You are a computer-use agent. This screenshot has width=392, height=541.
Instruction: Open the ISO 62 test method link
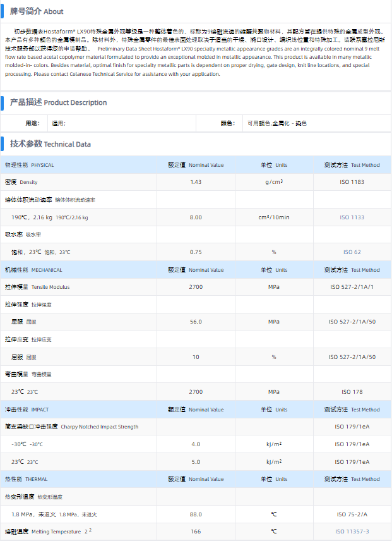pos(352,252)
